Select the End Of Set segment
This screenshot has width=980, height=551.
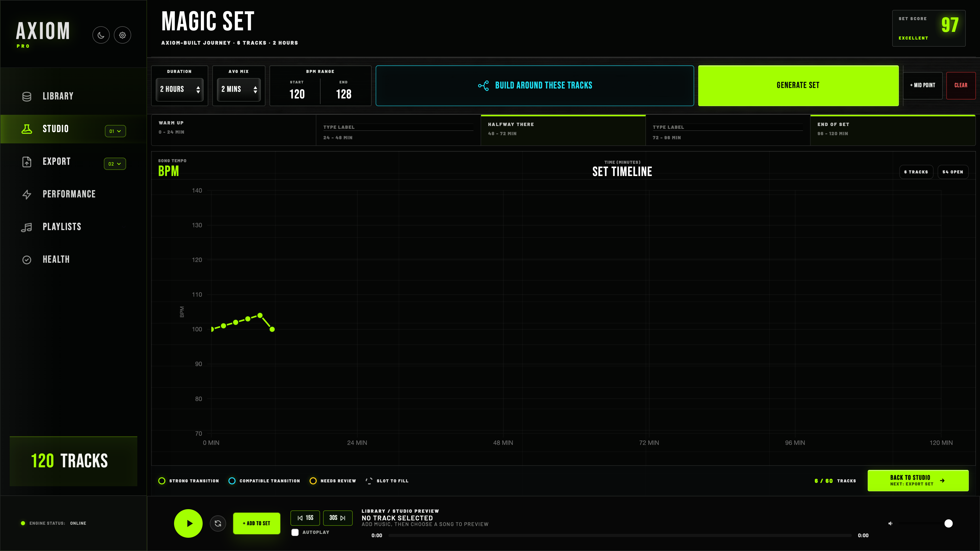[893, 130]
